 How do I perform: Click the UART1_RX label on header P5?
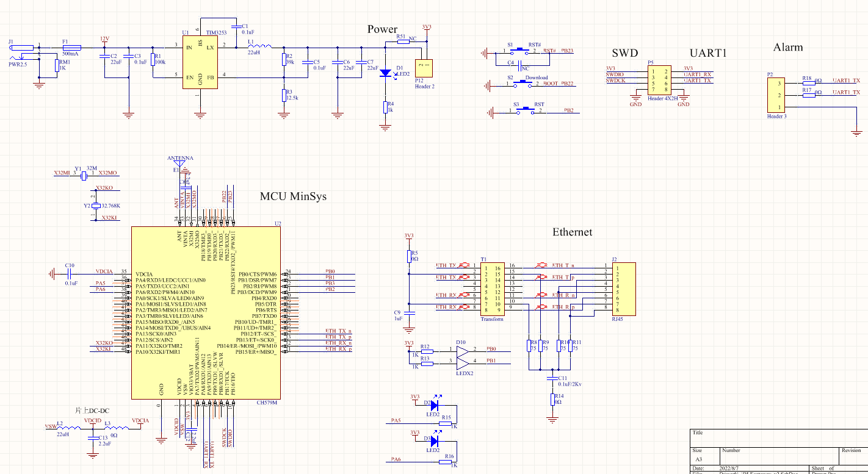[x=698, y=74]
